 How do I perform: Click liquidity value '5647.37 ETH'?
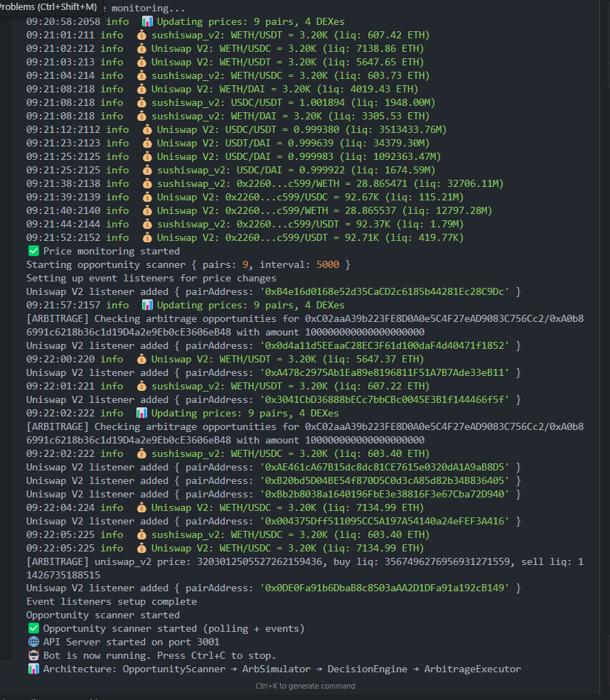point(387,359)
